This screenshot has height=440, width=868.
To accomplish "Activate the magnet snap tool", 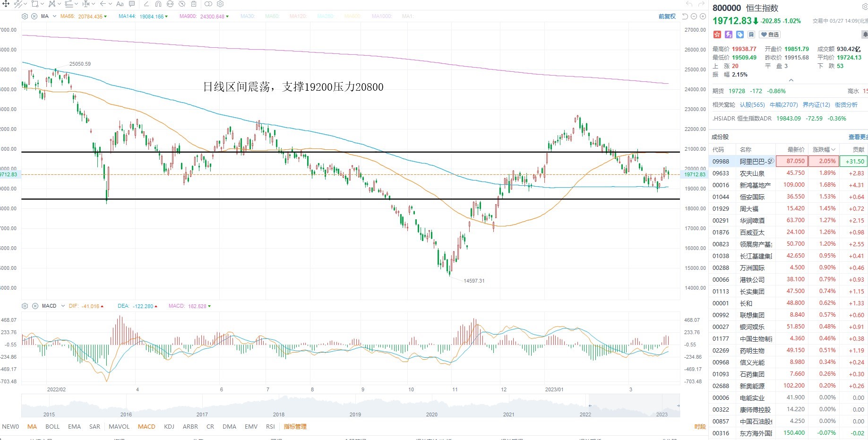I will (x=158, y=4).
